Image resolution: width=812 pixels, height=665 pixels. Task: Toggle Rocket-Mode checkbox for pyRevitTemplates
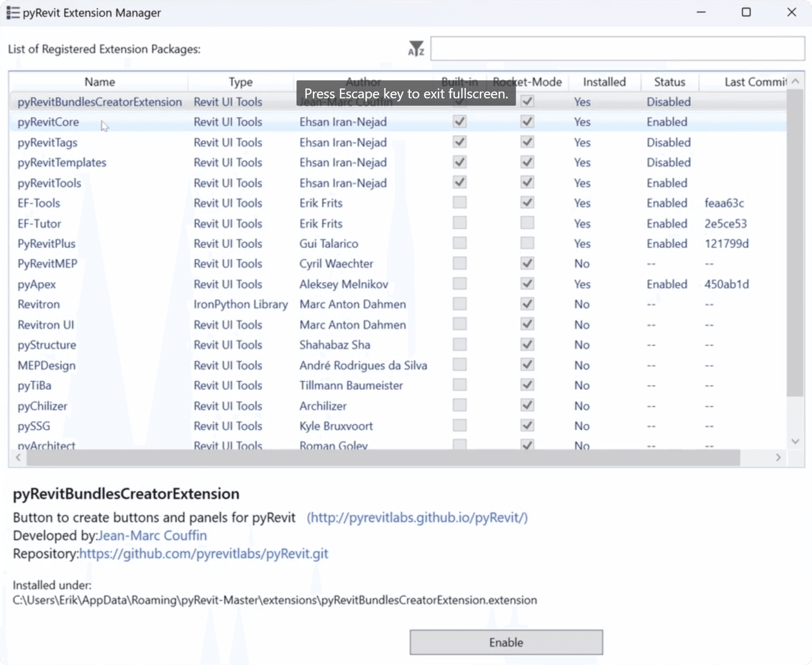pyautogui.click(x=527, y=162)
